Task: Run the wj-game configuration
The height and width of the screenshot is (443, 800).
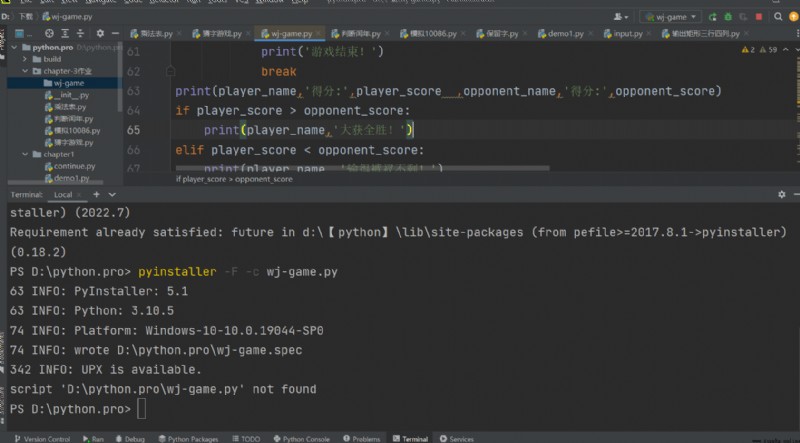Action: click(x=713, y=17)
